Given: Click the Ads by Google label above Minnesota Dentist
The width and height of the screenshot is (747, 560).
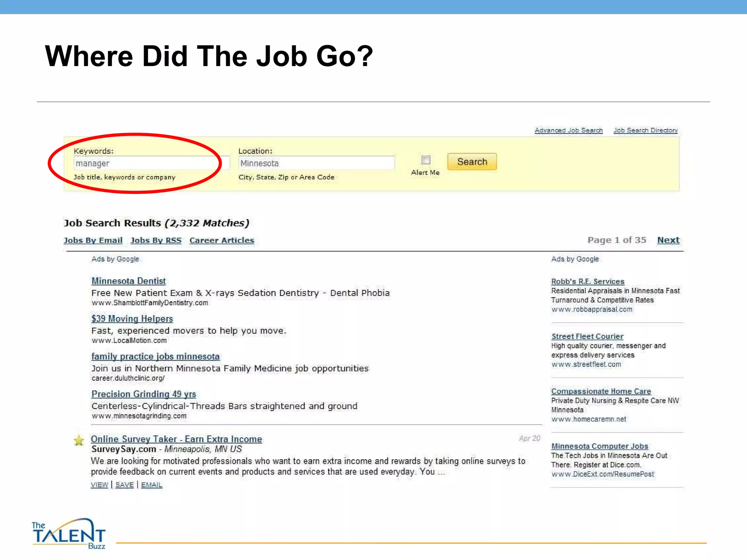Looking at the screenshot, I should pos(115,259).
